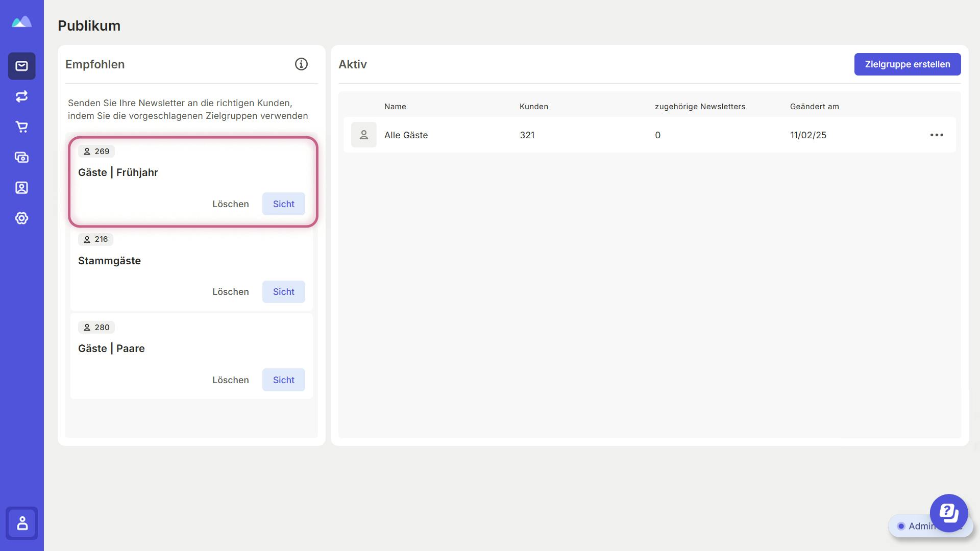Click Sicht on Gäste | Paare card
This screenshot has height=551, width=980.
[x=284, y=380]
